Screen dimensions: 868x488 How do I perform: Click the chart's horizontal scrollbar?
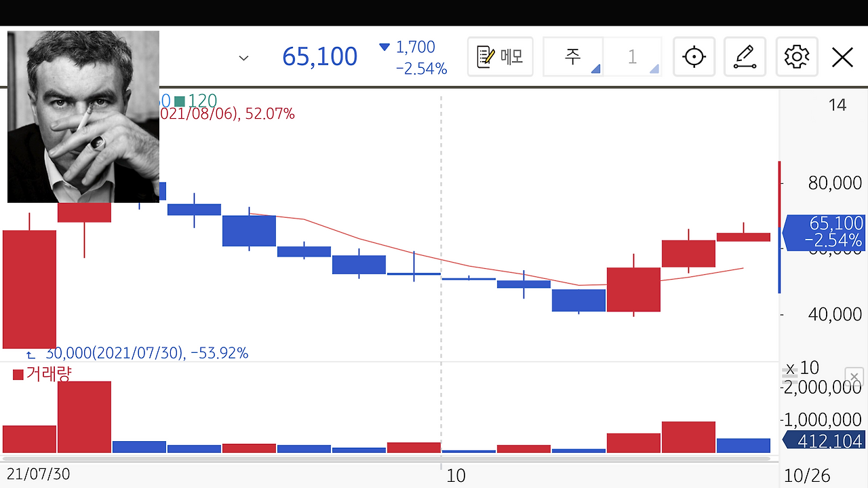(x=390, y=459)
